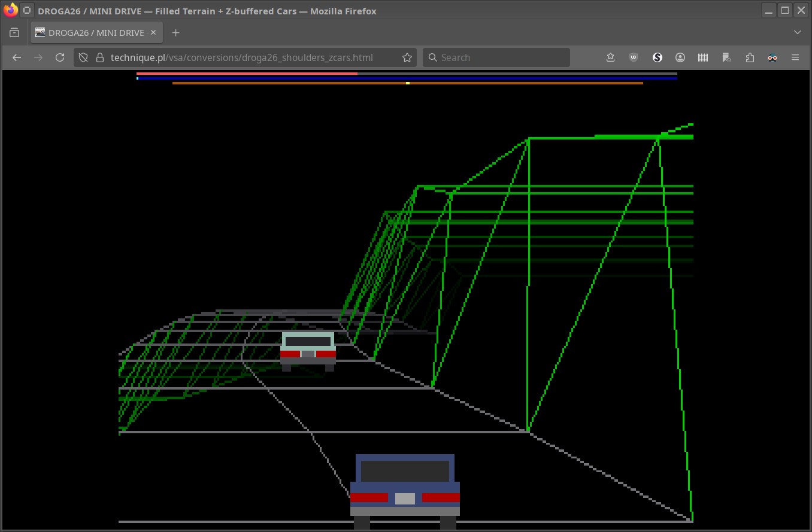Select the DROGA26 / MINI DRIVE tab
The height and width of the screenshot is (532, 812).
tap(96, 32)
